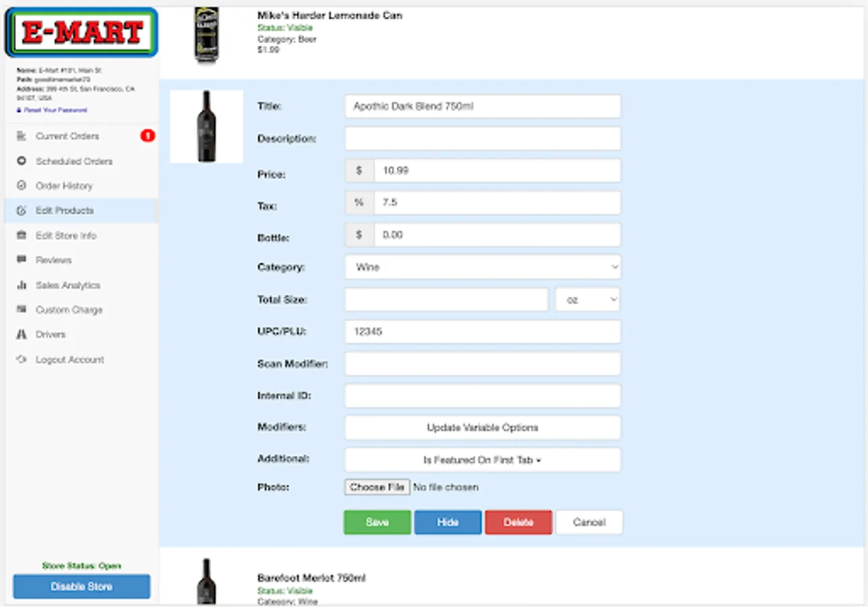Click the blue Hide button

(x=448, y=523)
